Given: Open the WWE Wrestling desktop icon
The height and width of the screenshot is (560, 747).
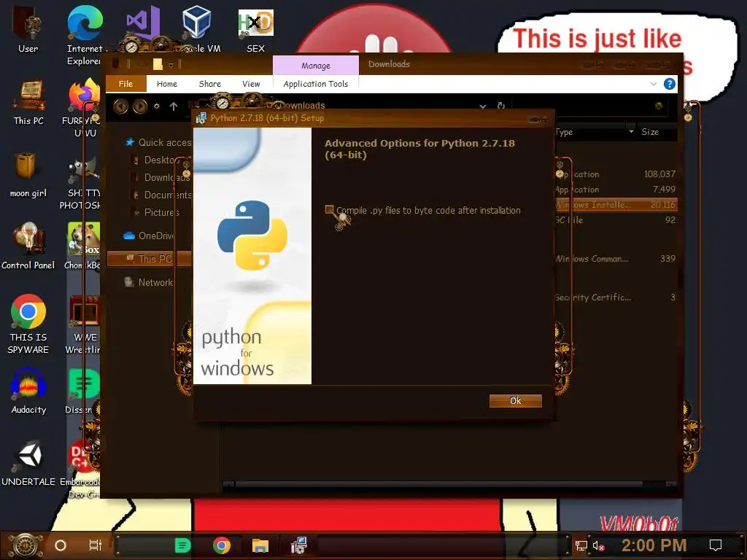Looking at the screenshot, I should (x=85, y=324).
